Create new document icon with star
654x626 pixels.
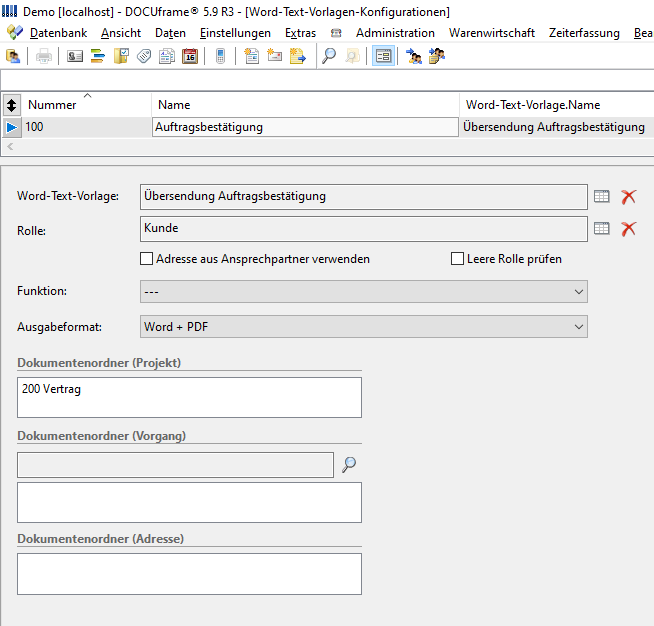(x=252, y=56)
